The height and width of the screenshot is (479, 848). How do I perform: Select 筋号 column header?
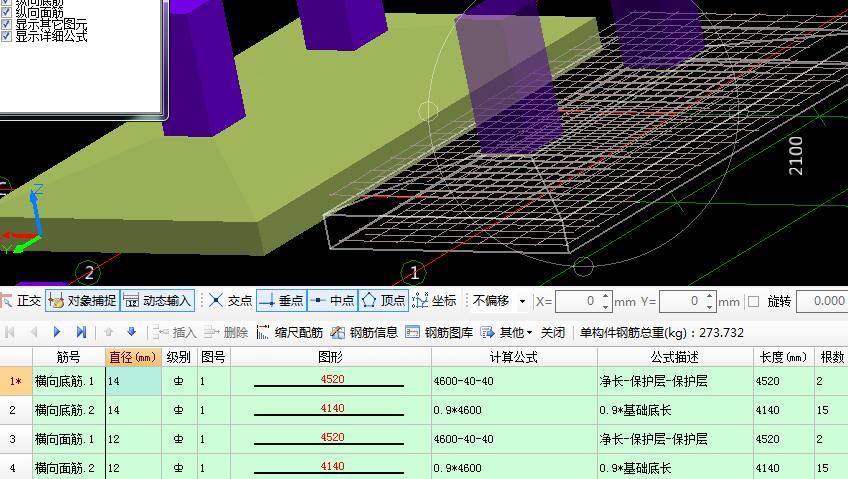[69, 357]
